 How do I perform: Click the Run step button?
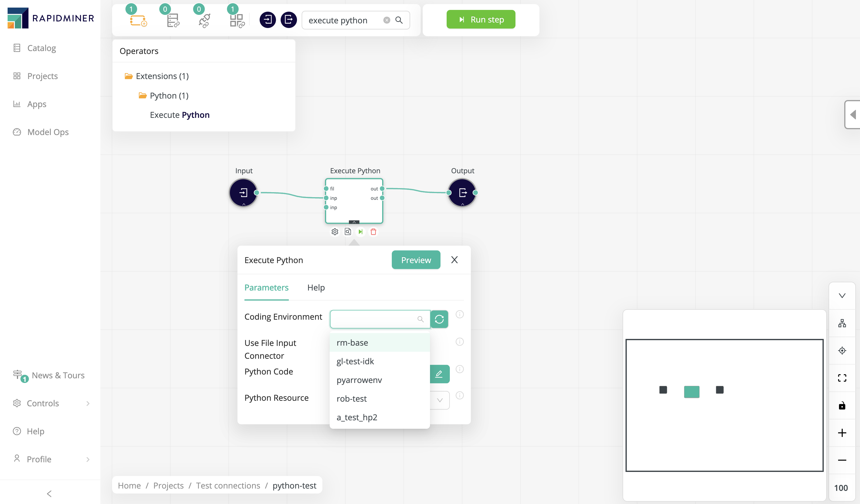tap(480, 19)
